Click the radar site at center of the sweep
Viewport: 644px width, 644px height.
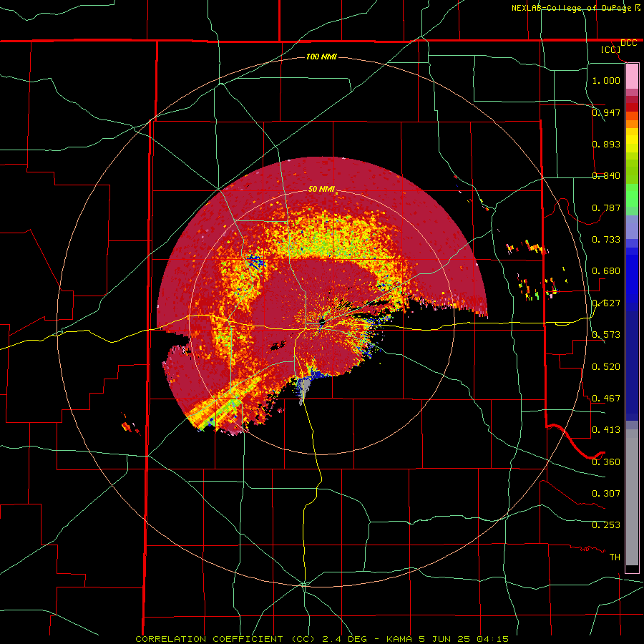pyautogui.click(x=322, y=322)
